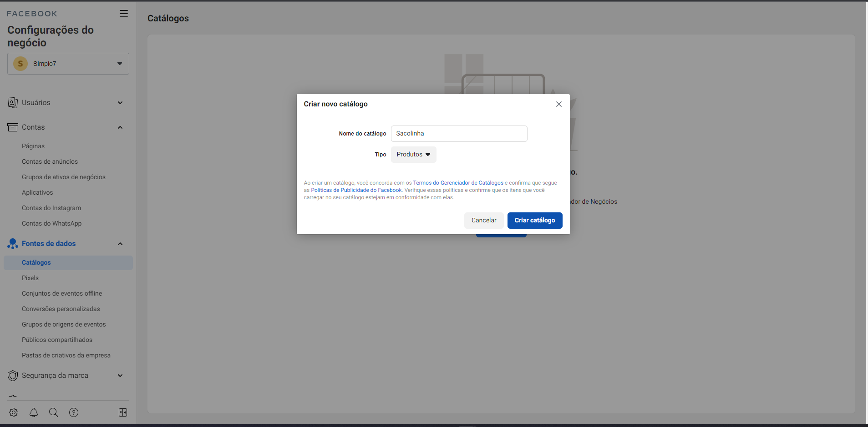Open the help question mark icon
868x427 pixels.
[x=74, y=412]
